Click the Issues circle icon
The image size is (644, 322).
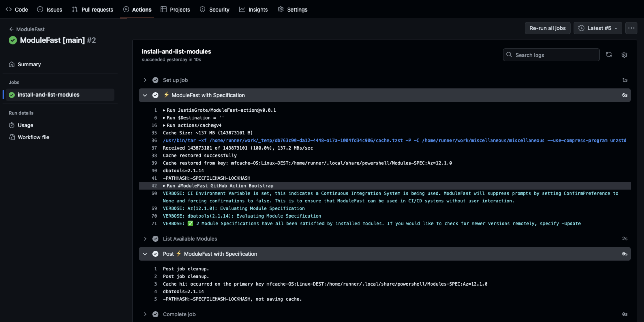pos(40,9)
